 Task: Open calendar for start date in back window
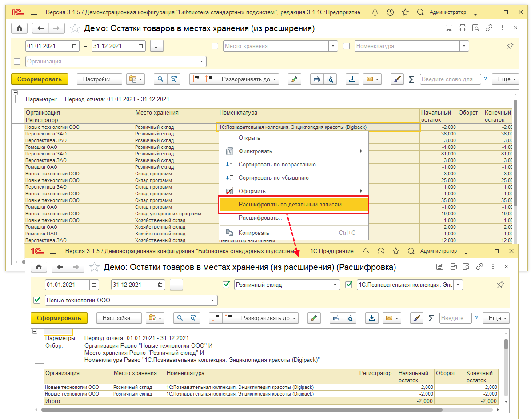(x=75, y=46)
